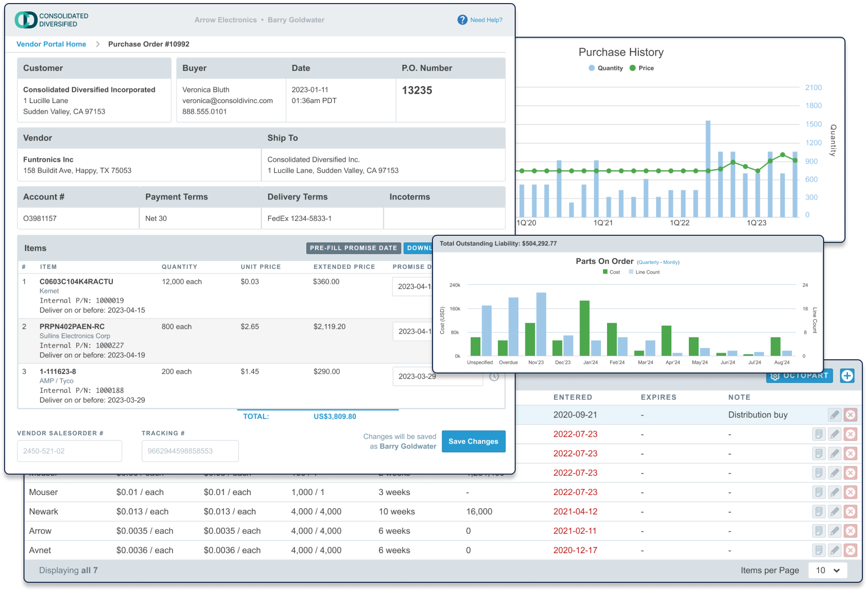Click the document icon in the Arrow row
This screenshot has width=868, height=592.
pyautogui.click(x=819, y=531)
